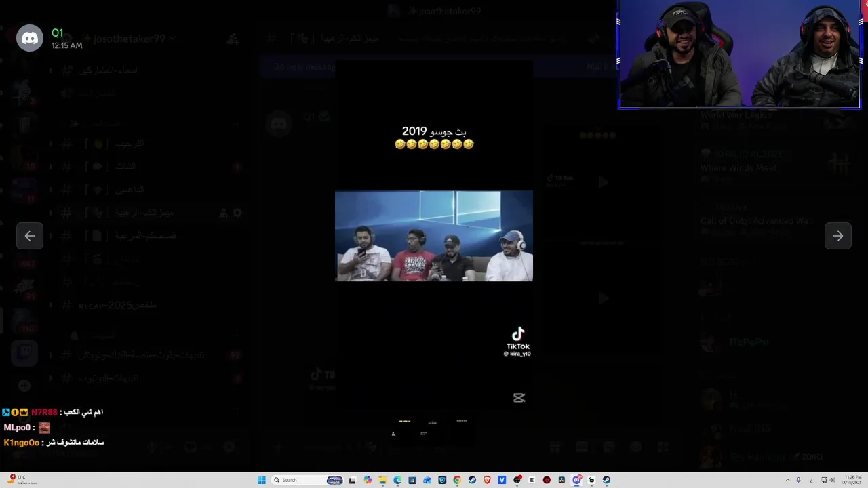Open the taskbar clock and date
This screenshot has height=488, width=868.
852,480
